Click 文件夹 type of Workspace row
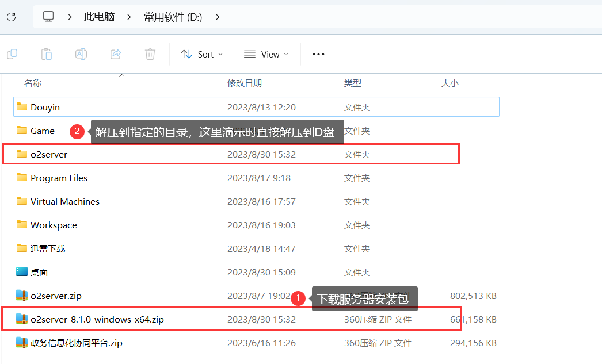The image size is (602, 364). pyautogui.click(x=357, y=225)
